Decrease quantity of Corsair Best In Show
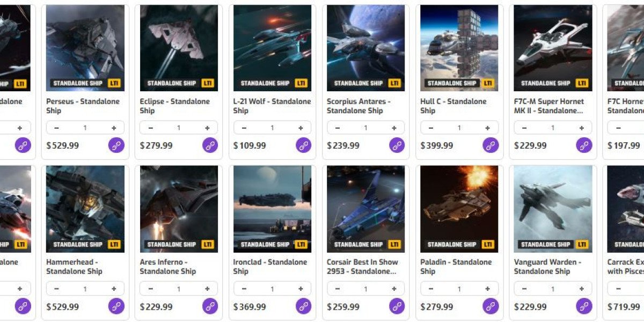 [x=337, y=289]
